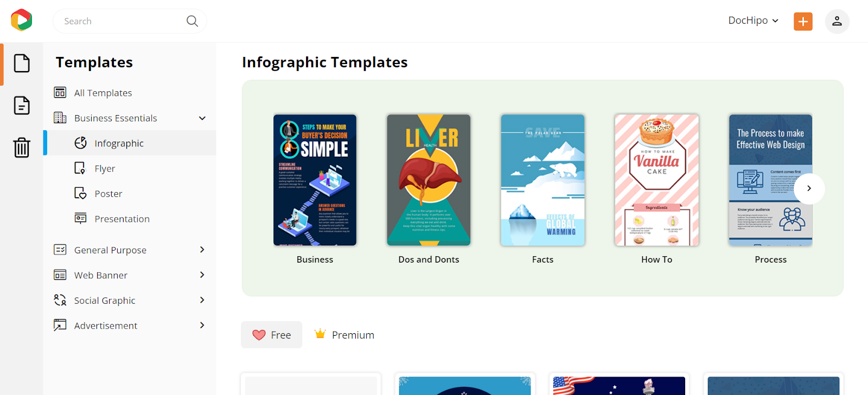Screen dimensions: 868x395
Task: Click the crown icon beside Premium
Action: [x=320, y=334]
